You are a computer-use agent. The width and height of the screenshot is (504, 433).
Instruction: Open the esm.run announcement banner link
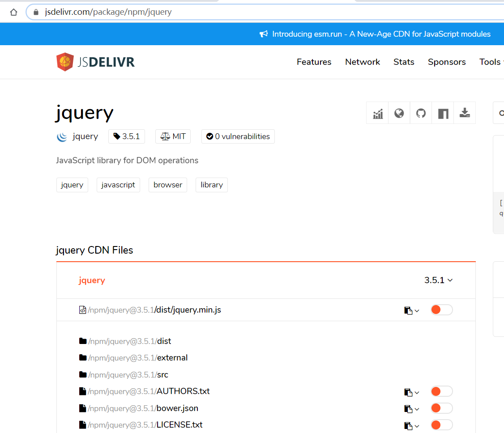381,34
